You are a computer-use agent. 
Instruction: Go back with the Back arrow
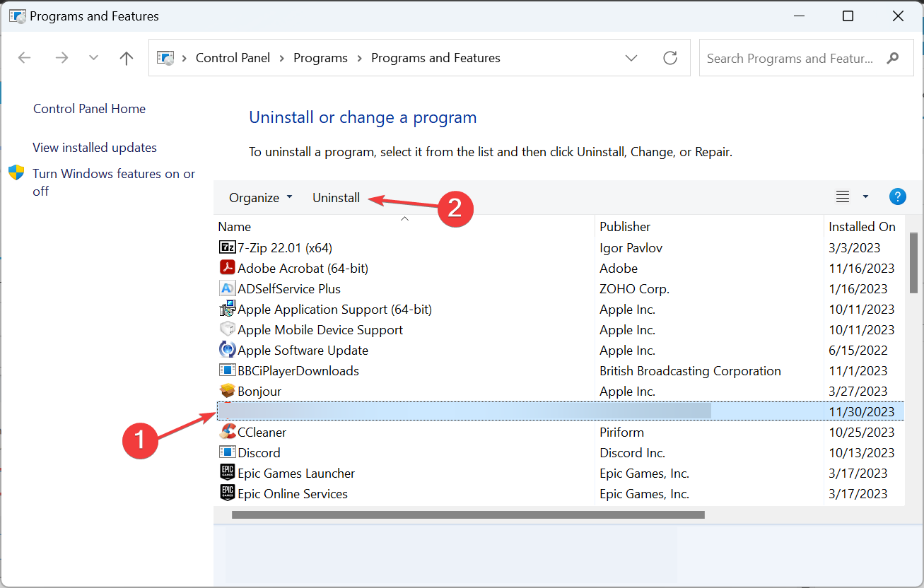pos(24,58)
